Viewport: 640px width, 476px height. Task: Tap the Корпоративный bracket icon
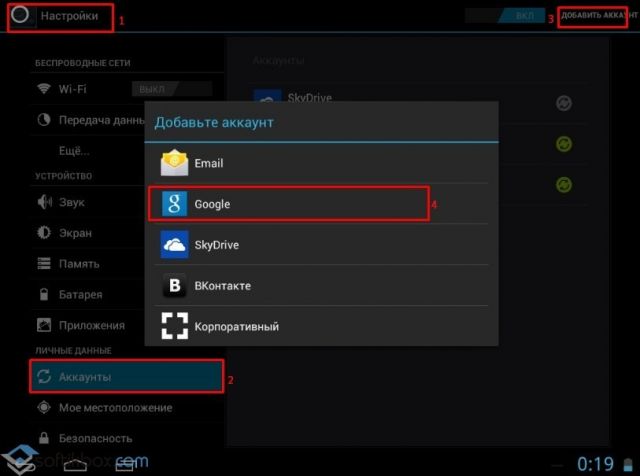175,326
